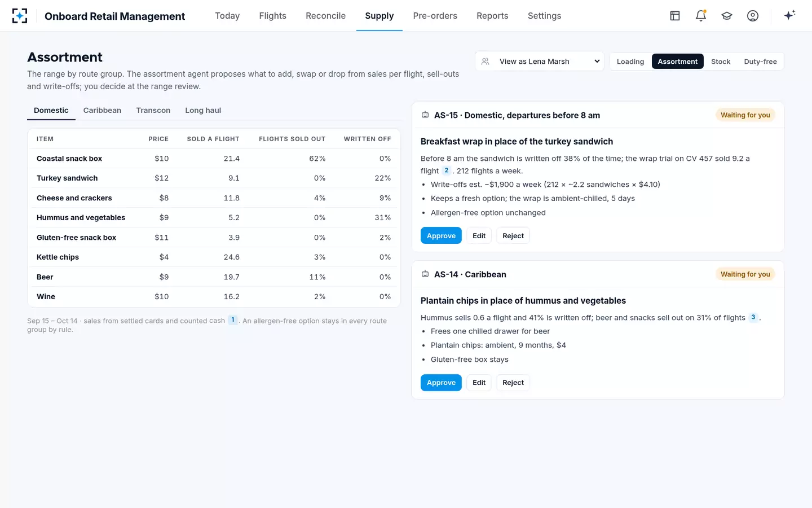Open citation badge 2 in breakfast wrap proposal
The height and width of the screenshot is (508, 812).
[x=447, y=170]
